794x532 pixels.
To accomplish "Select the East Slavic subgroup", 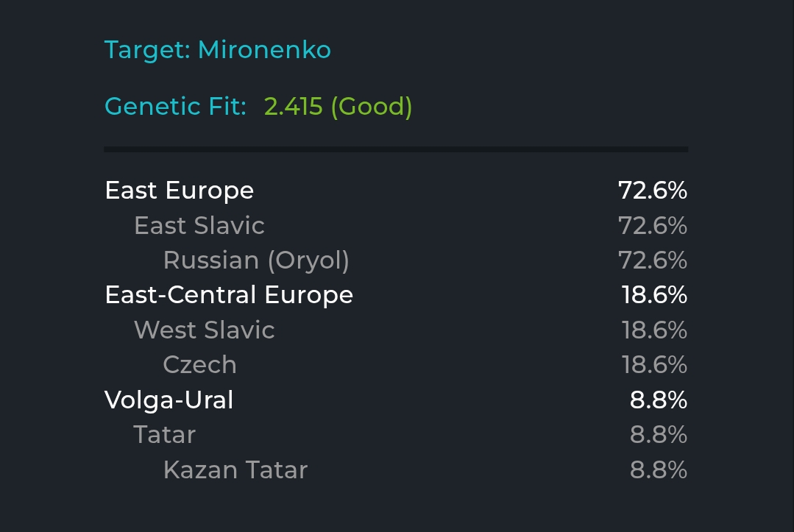I will point(199,225).
